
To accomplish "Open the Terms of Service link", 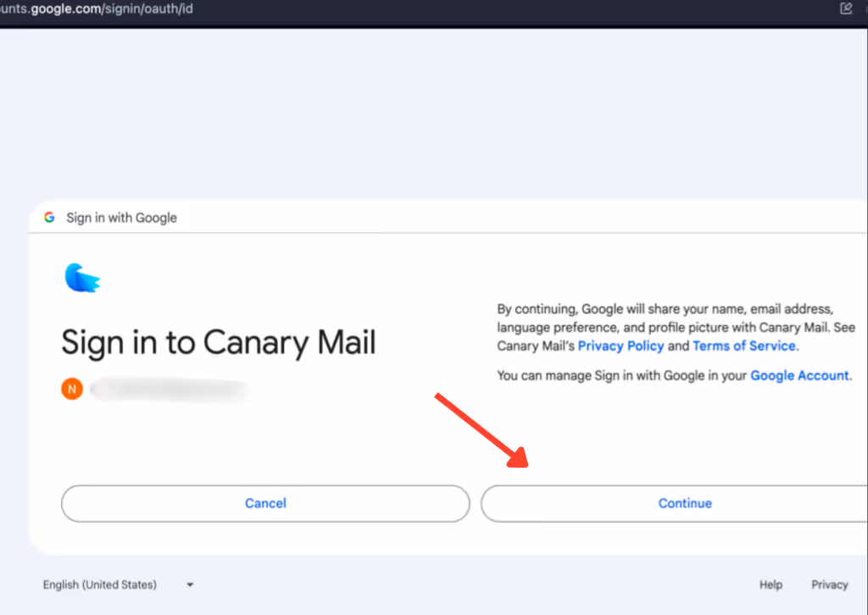I will tap(744, 346).
